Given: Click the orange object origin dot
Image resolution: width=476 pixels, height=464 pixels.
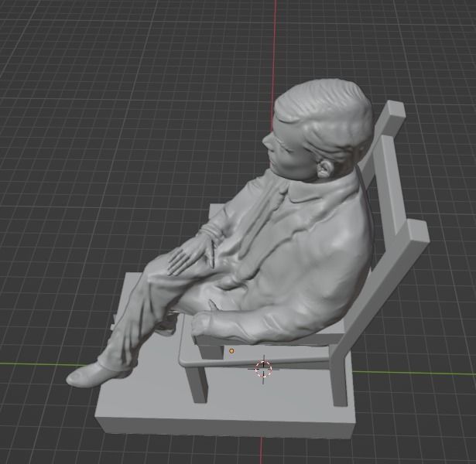Looking at the screenshot, I should point(231,351).
